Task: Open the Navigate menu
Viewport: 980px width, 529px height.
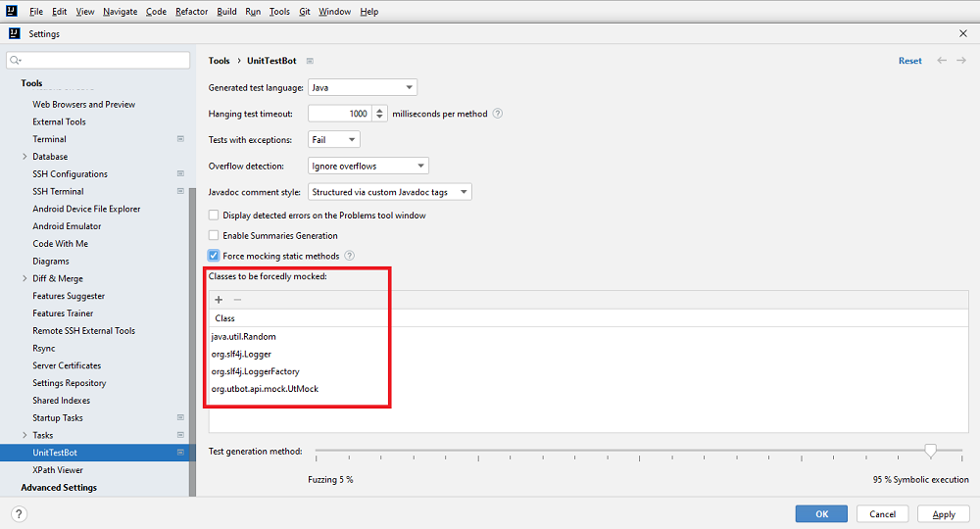Action: pos(120,12)
